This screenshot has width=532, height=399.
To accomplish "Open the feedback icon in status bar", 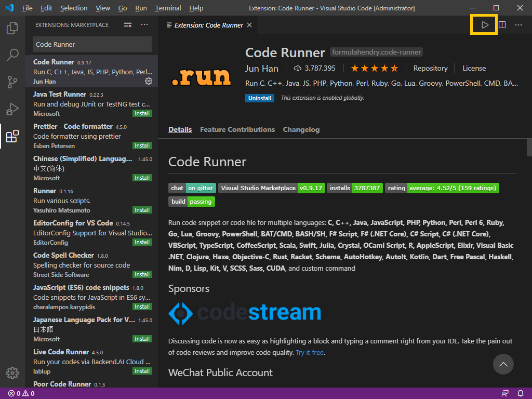I will click(505, 394).
